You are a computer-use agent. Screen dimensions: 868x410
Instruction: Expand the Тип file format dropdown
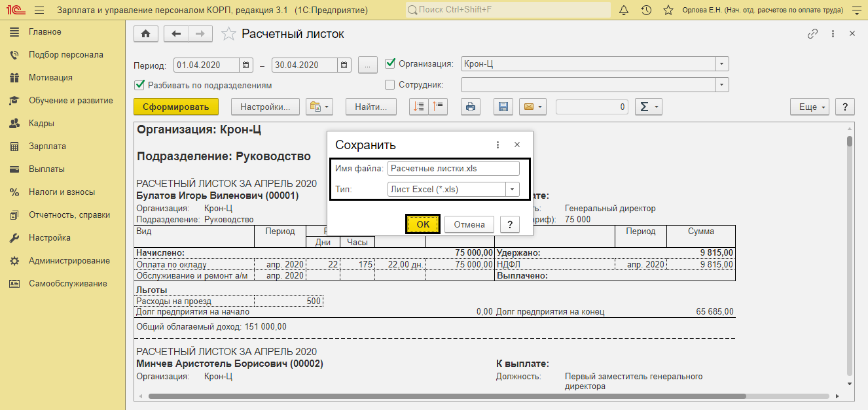pyautogui.click(x=512, y=189)
